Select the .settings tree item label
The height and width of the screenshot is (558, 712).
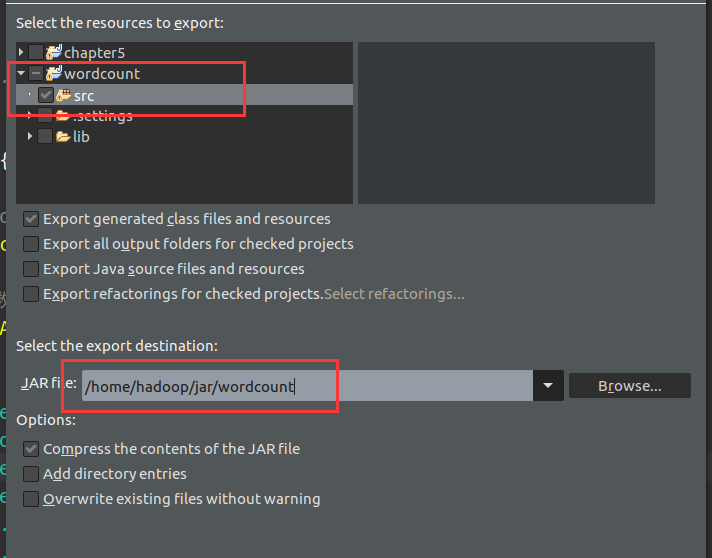point(103,116)
